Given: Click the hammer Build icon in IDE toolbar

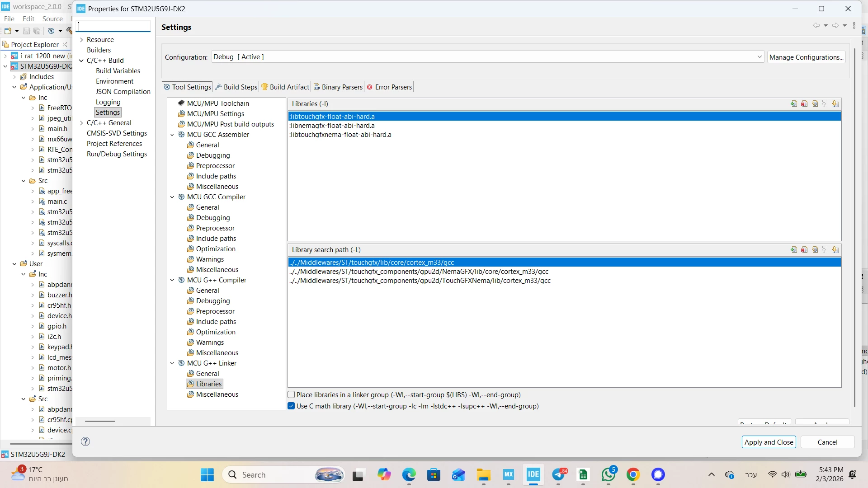Looking at the screenshot, I should coord(69,31).
